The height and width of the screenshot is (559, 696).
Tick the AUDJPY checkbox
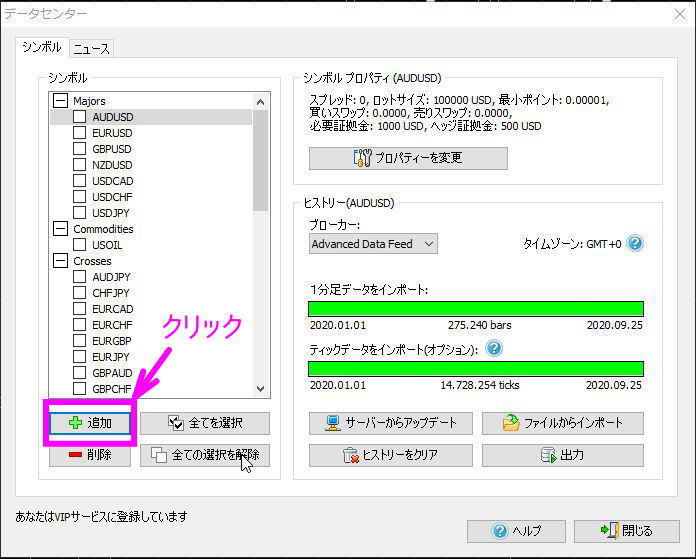click(x=79, y=277)
